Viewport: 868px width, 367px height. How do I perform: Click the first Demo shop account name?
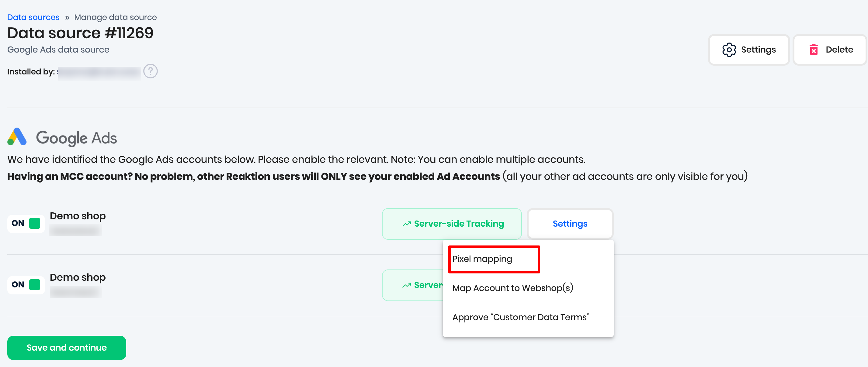(x=78, y=216)
